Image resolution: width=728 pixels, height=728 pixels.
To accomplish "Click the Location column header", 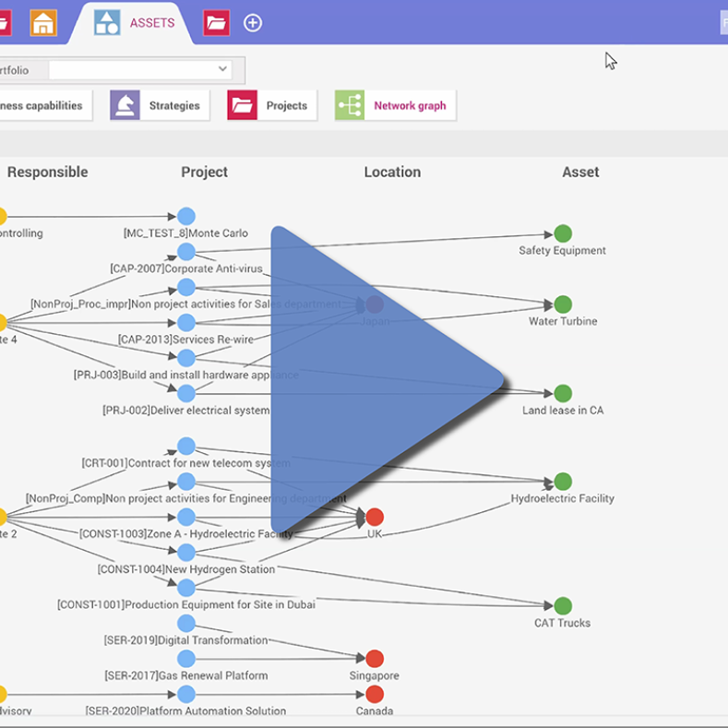I will [x=392, y=172].
